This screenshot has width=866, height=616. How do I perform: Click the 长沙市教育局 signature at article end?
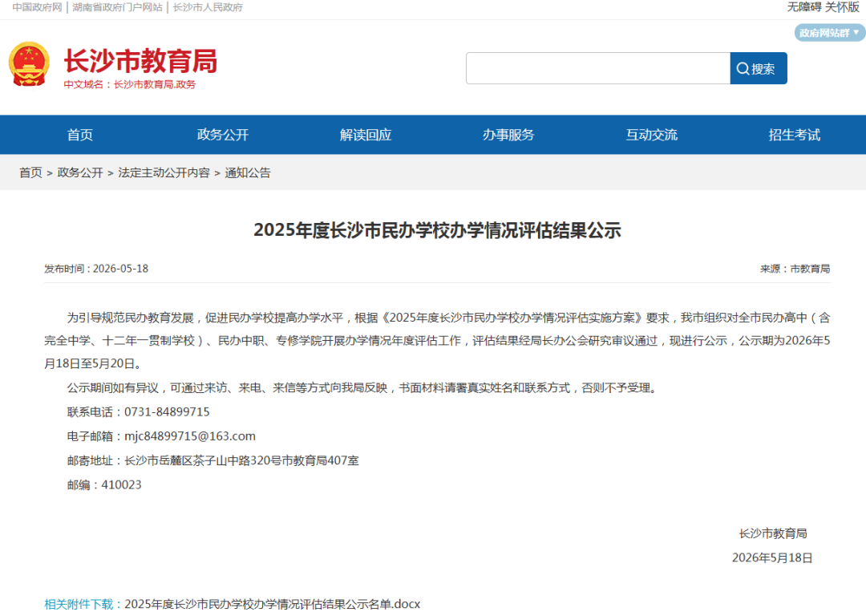pos(773,533)
